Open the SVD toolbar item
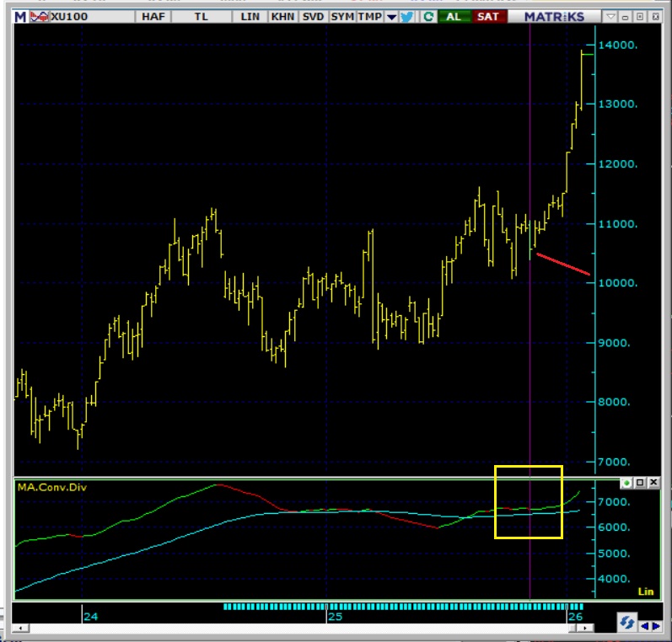The width and height of the screenshot is (672, 642). coord(312,16)
